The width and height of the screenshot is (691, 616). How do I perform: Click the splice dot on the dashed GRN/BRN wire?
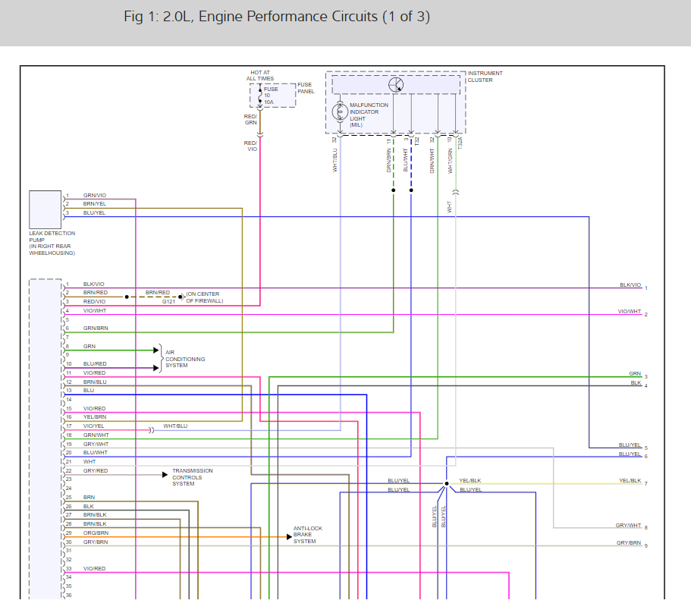394,190
